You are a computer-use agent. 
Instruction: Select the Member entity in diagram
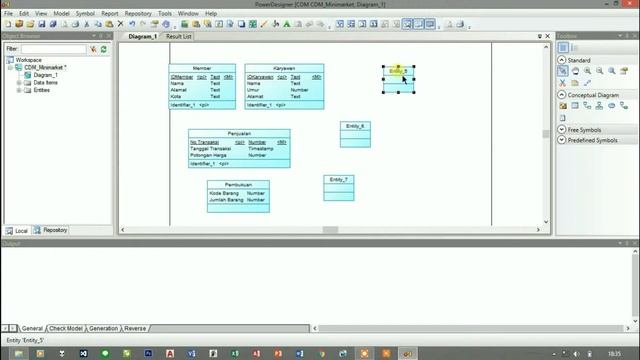(x=202, y=87)
